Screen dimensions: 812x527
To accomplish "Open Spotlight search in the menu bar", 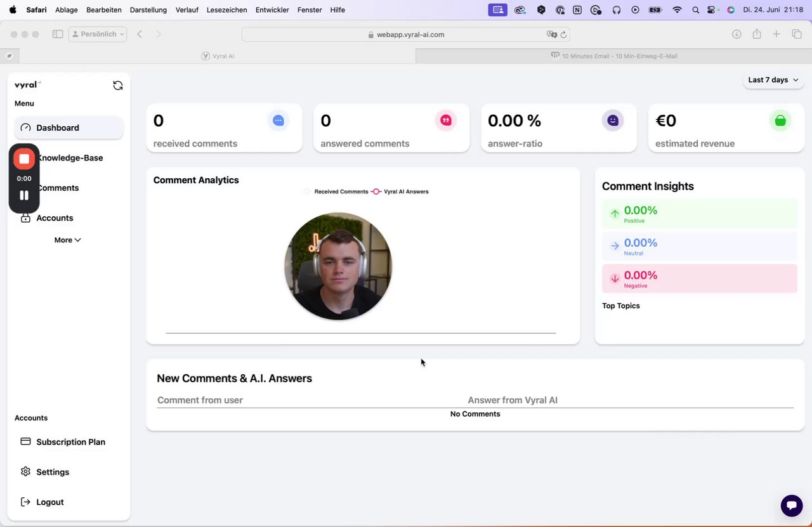I will [696, 10].
